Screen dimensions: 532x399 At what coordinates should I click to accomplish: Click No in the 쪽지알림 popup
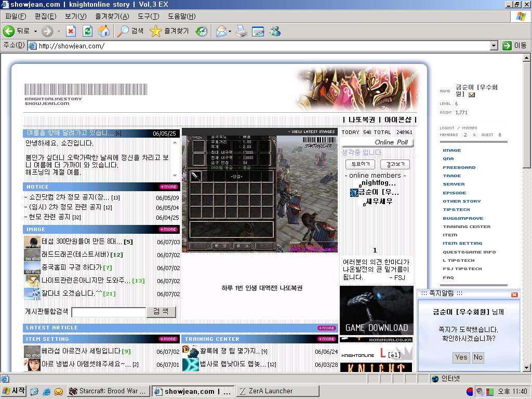click(478, 357)
